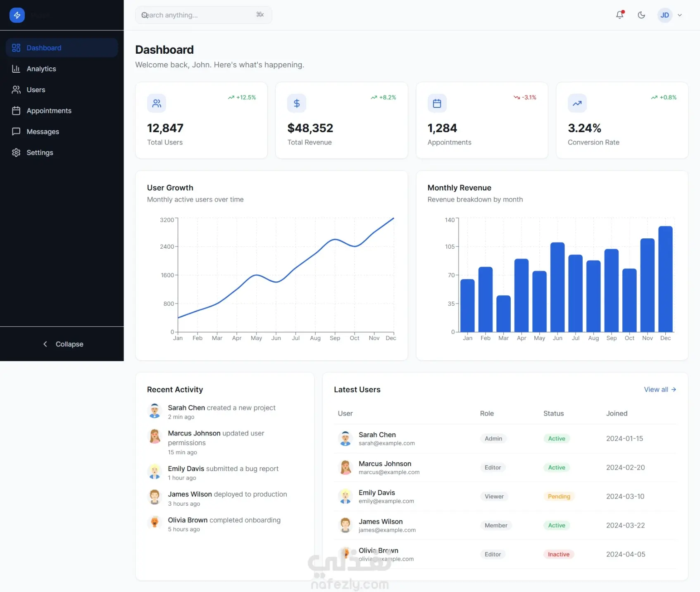Screen dimensions: 700x592
Task: Open Appointments in the sidebar
Action: point(62,111)
